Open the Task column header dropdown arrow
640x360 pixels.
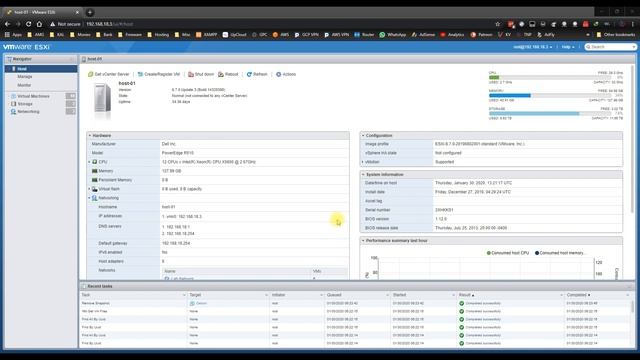click(184, 295)
